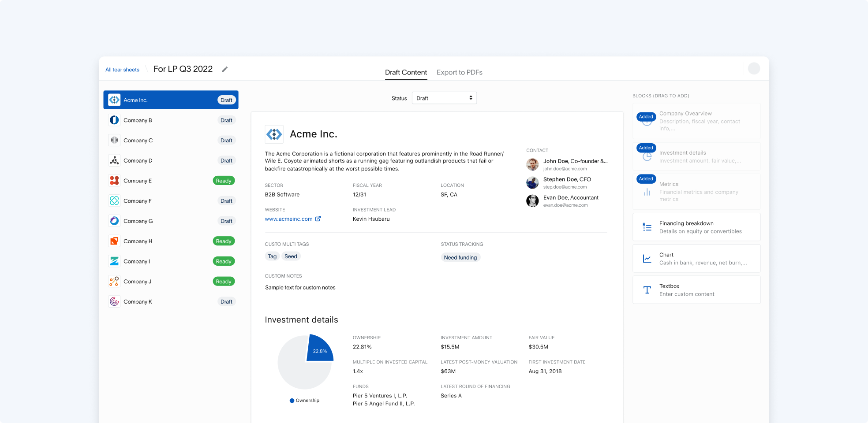Click the Company I logo icon
This screenshot has height=423, width=868.
point(114,261)
